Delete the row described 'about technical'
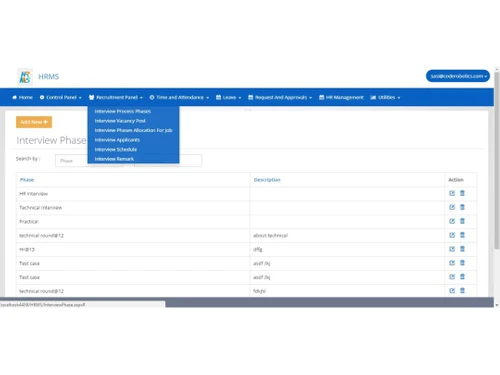The height and width of the screenshot is (375, 500). pyautogui.click(x=462, y=235)
